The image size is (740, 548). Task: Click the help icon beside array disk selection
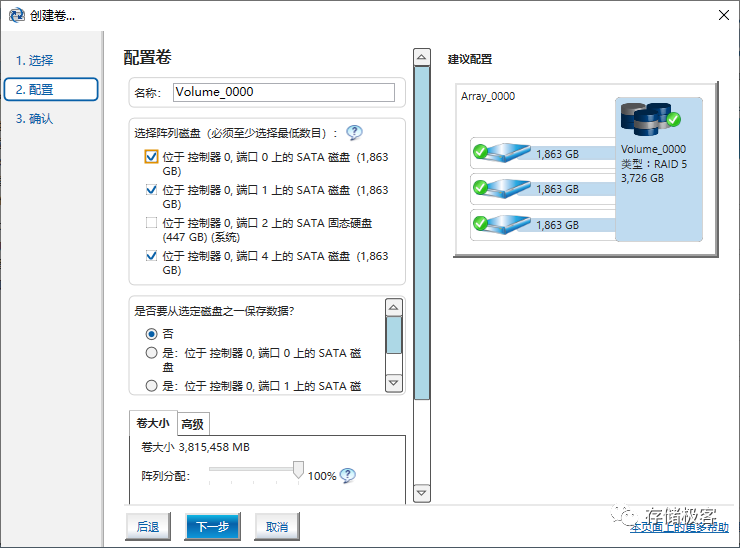[354, 133]
